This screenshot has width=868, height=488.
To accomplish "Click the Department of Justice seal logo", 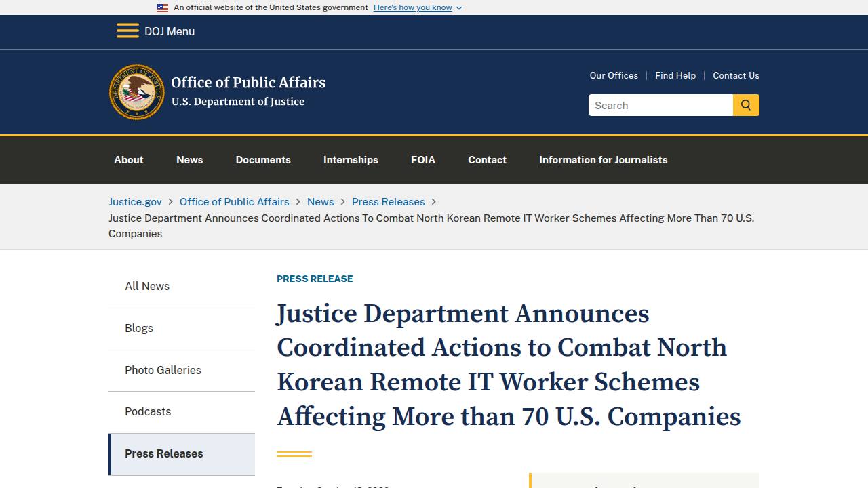I will [137, 92].
